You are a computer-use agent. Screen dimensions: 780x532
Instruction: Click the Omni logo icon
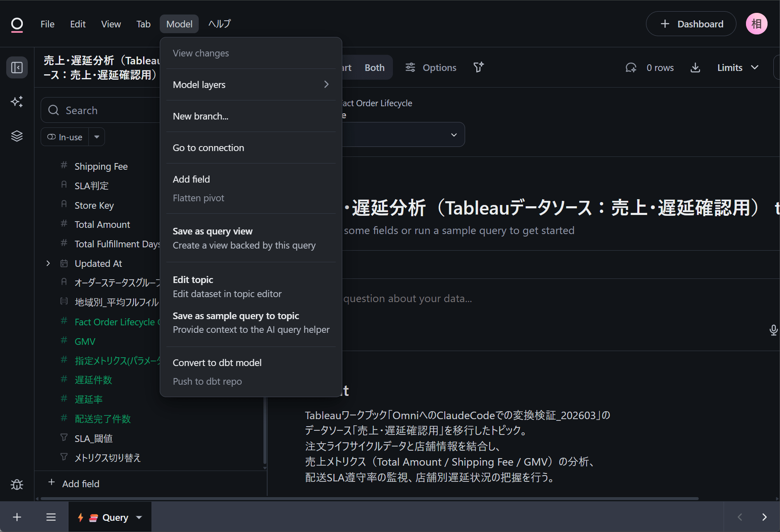[17, 24]
